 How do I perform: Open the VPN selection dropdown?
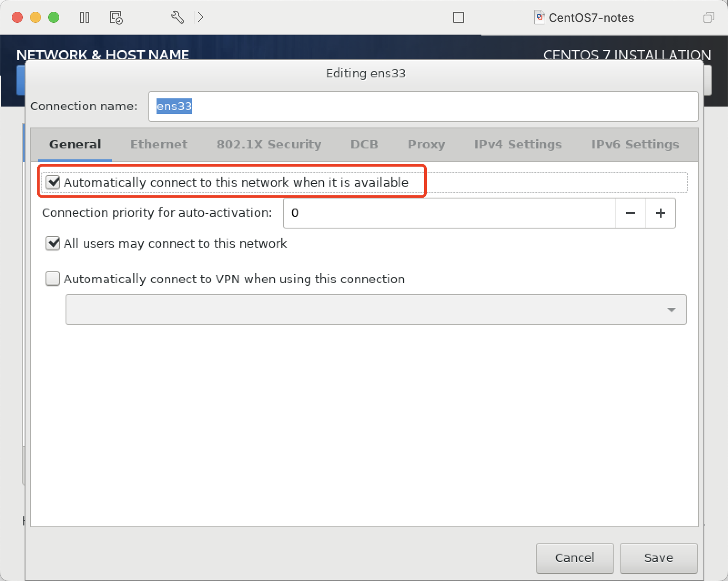[x=376, y=310]
